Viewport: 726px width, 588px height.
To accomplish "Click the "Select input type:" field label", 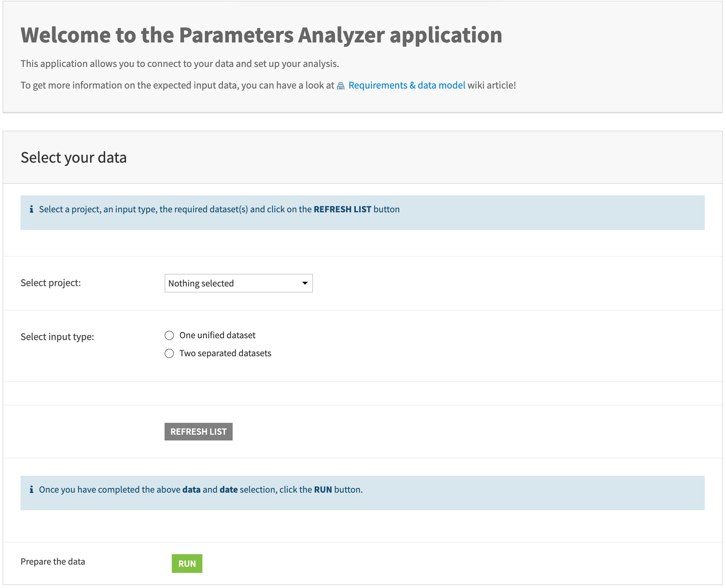I will [x=57, y=337].
